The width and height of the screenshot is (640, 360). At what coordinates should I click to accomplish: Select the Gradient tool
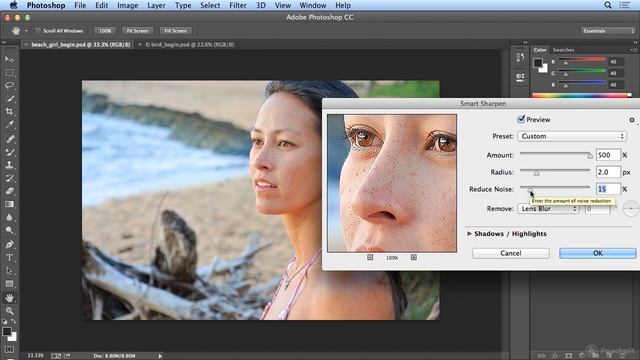point(9,204)
